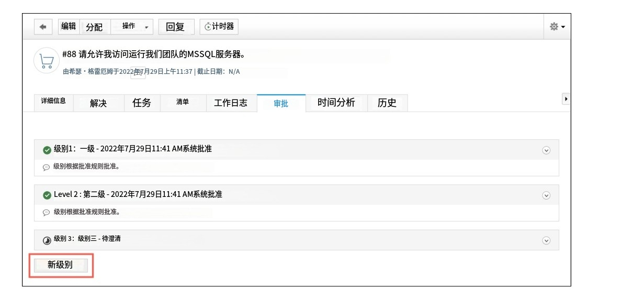Click the 回复 button
The height and width of the screenshot is (298, 644).
(175, 27)
